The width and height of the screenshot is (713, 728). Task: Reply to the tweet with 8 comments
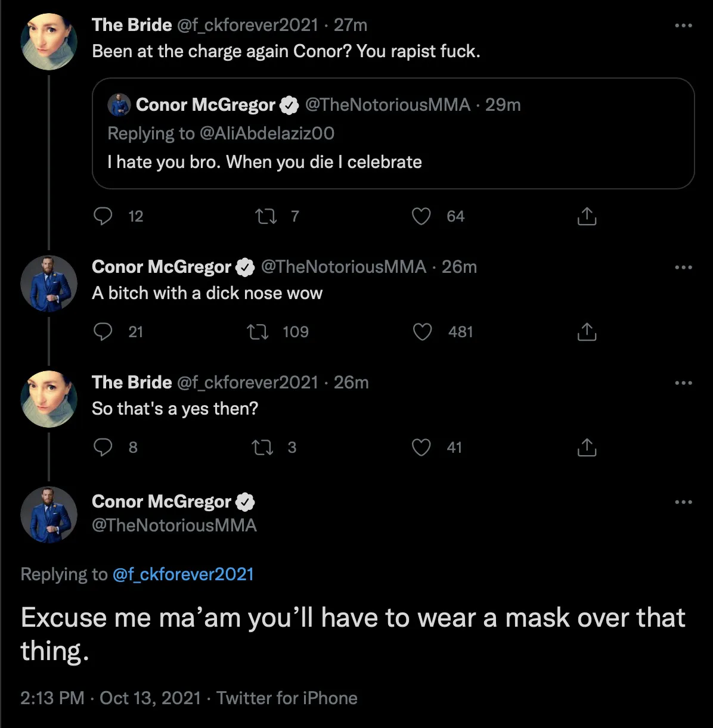pyautogui.click(x=104, y=447)
